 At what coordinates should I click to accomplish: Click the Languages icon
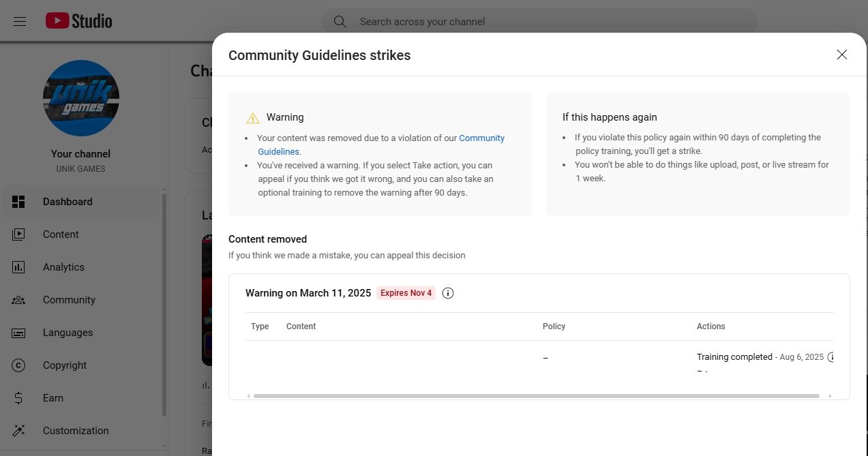(18, 333)
